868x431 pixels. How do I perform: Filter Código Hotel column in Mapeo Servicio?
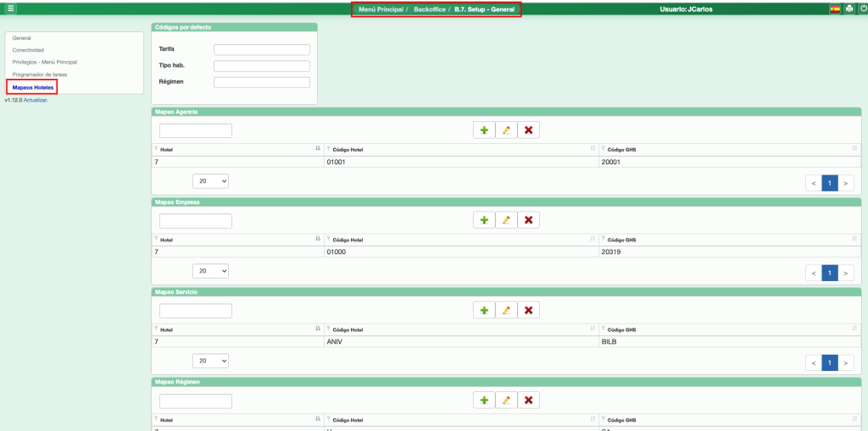329,329
